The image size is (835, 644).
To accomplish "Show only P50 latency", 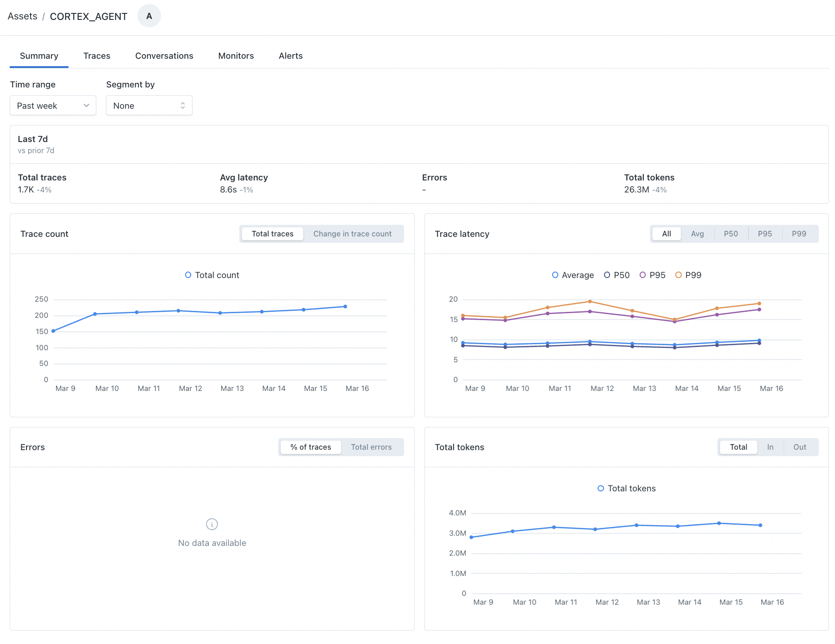I will 731,234.
